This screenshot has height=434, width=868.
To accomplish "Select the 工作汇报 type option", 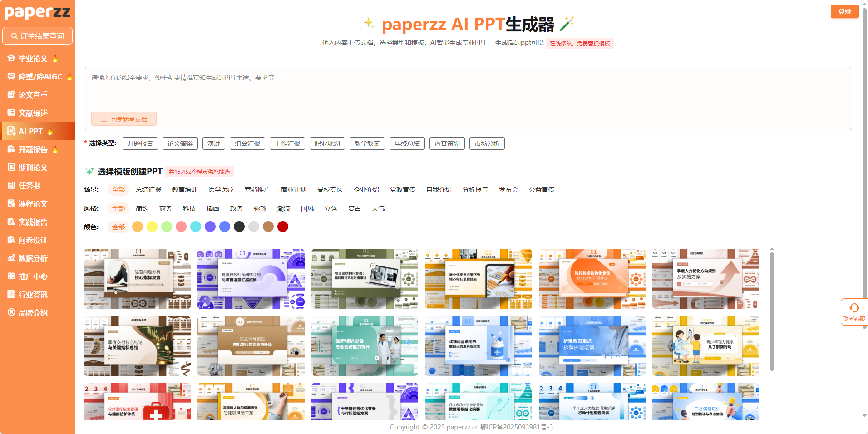I will click(x=287, y=143).
